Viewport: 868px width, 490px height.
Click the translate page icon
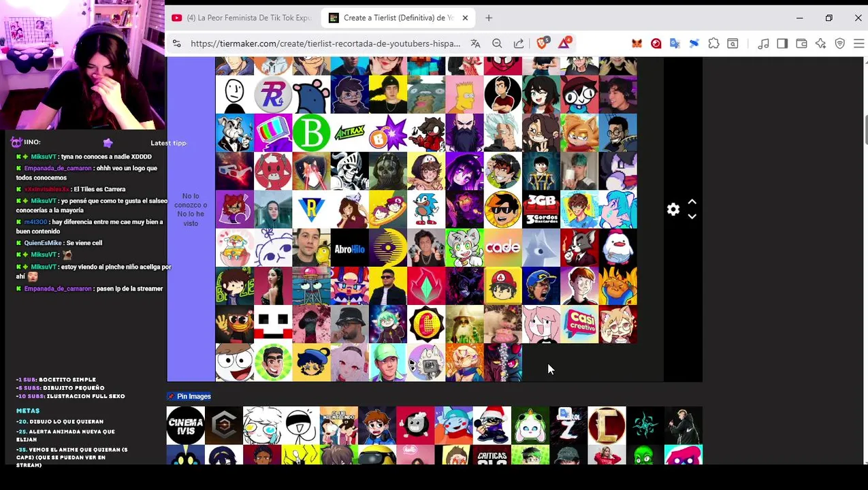(x=475, y=44)
